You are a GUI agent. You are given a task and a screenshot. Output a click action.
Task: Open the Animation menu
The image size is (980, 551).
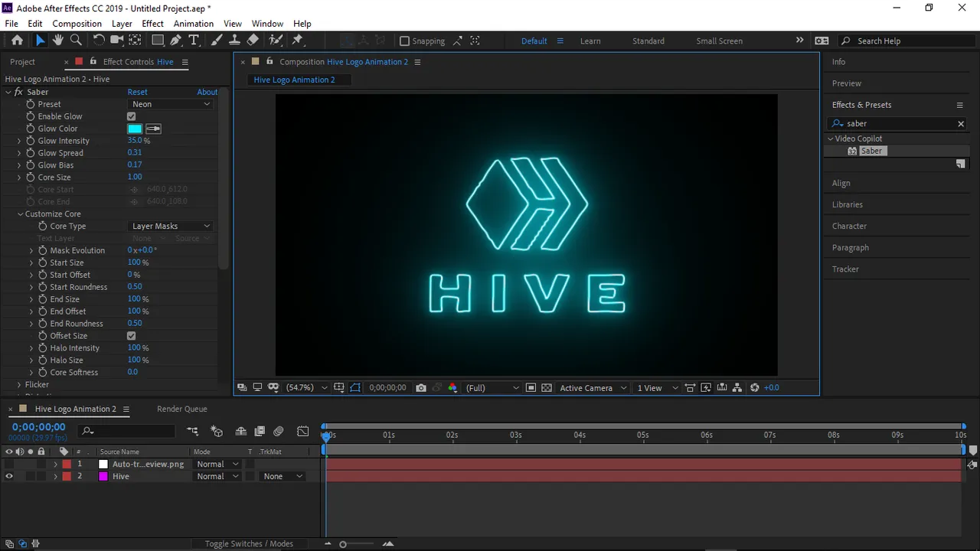(194, 24)
